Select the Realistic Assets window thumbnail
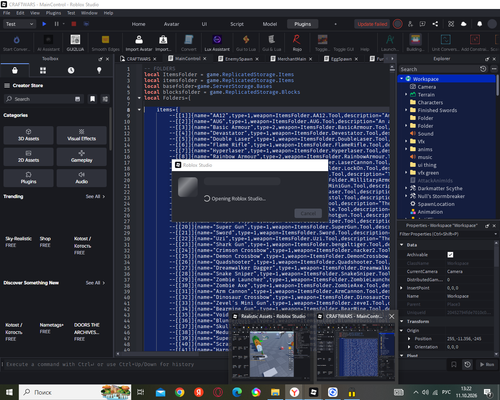This screenshot has height=400, width=500. 272,346
